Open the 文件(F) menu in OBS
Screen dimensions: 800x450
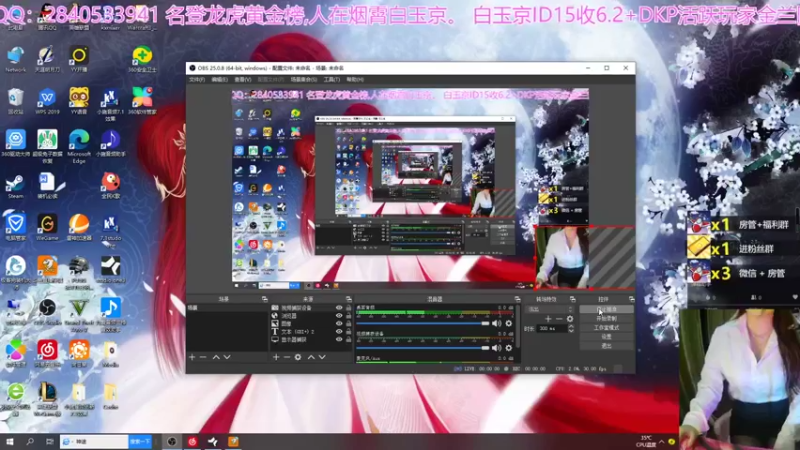tap(197, 80)
